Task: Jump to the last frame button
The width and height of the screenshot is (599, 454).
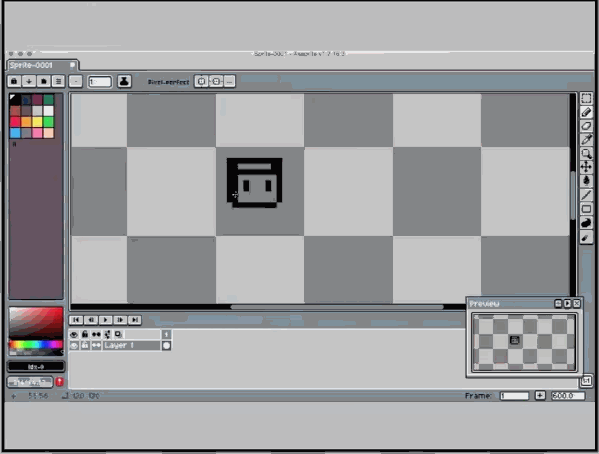Action: click(x=134, y=320)
